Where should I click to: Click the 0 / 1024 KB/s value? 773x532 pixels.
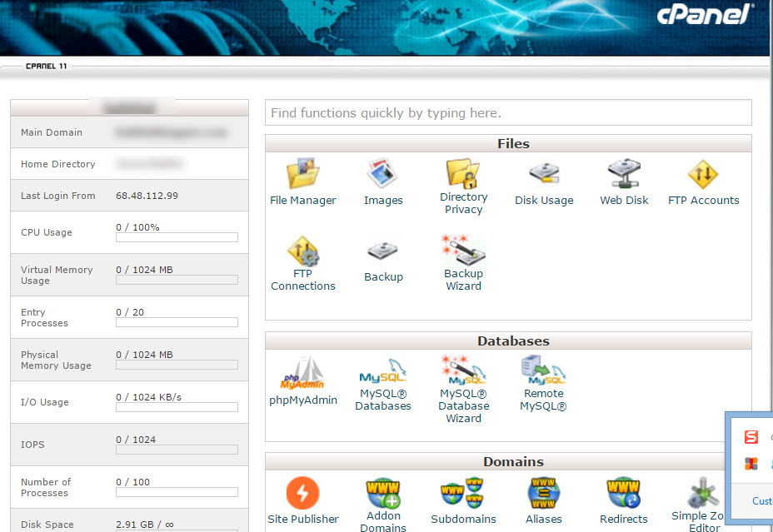[x=148, y=397]
